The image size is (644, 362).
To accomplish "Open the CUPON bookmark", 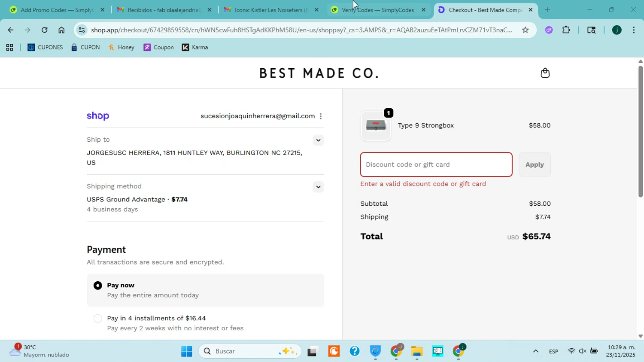I will [x=85, y=48].
